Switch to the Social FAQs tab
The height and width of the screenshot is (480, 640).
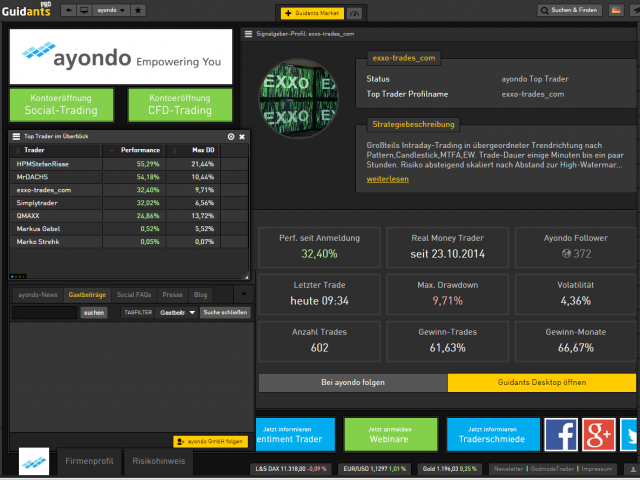134,295
